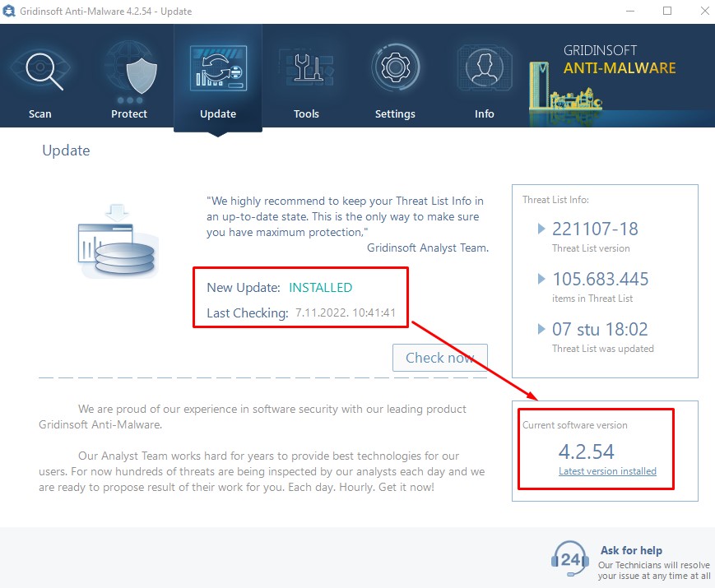Click the Ask for help link
The image size is (715, 588).
pyautogui.click(x=631, y=551)
